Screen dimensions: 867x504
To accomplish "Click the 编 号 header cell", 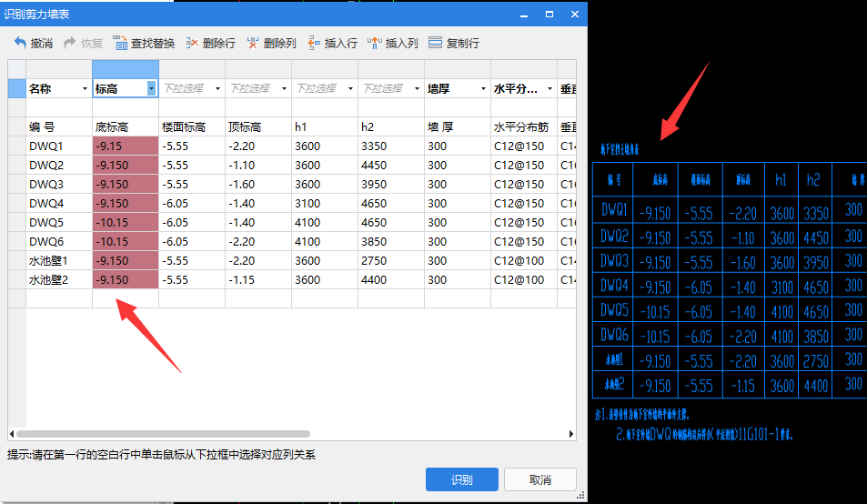I will (59, 127).
